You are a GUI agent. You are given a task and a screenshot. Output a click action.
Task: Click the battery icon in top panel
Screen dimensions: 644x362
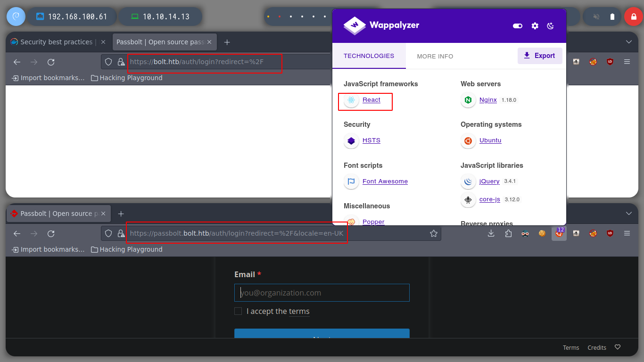pyautogui.click(x=612, y=16)
